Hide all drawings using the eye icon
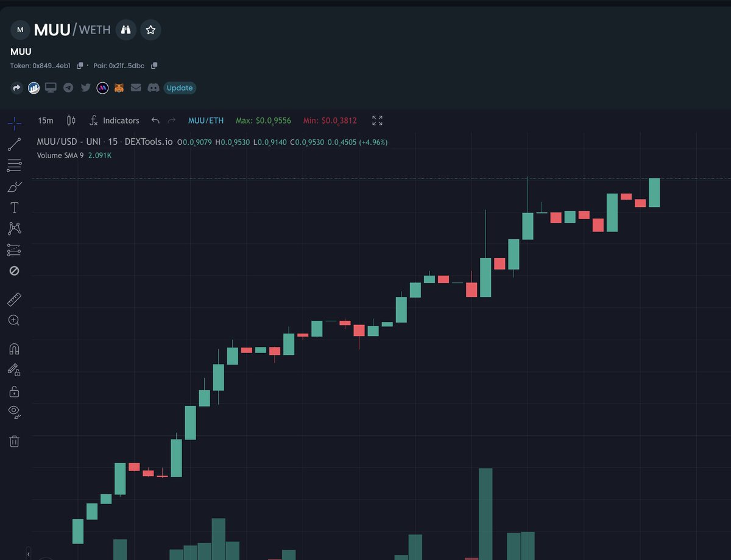Viewport: 731px width, 560px height. pos(15,411)
